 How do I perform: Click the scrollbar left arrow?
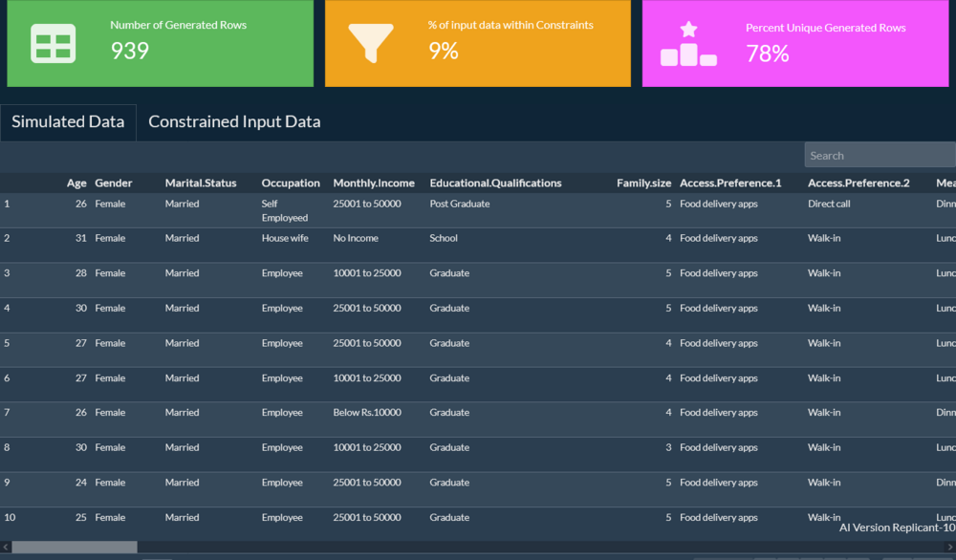click(x=6, y=547)
